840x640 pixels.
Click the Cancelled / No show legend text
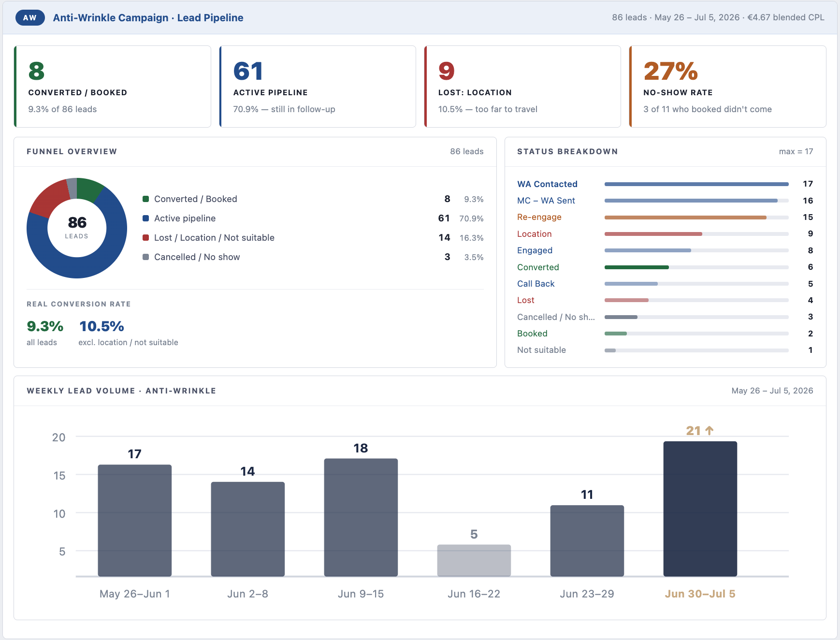click(197, 257)
